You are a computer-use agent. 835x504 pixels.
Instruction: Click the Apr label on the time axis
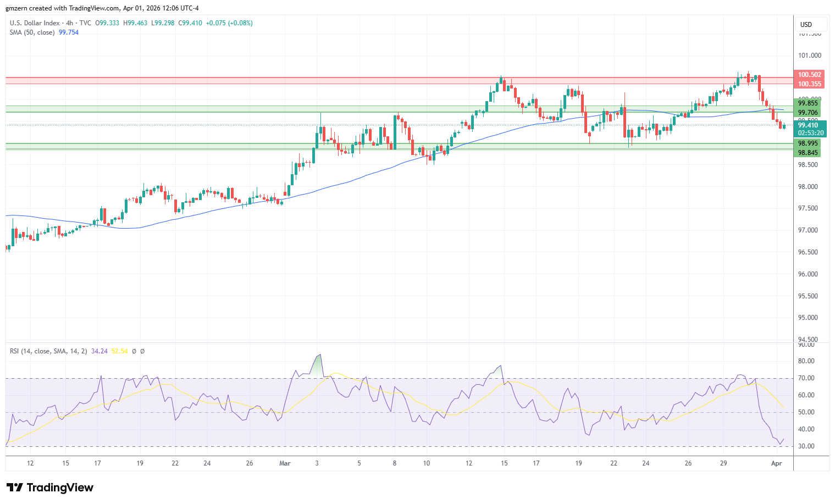point(777,463)
